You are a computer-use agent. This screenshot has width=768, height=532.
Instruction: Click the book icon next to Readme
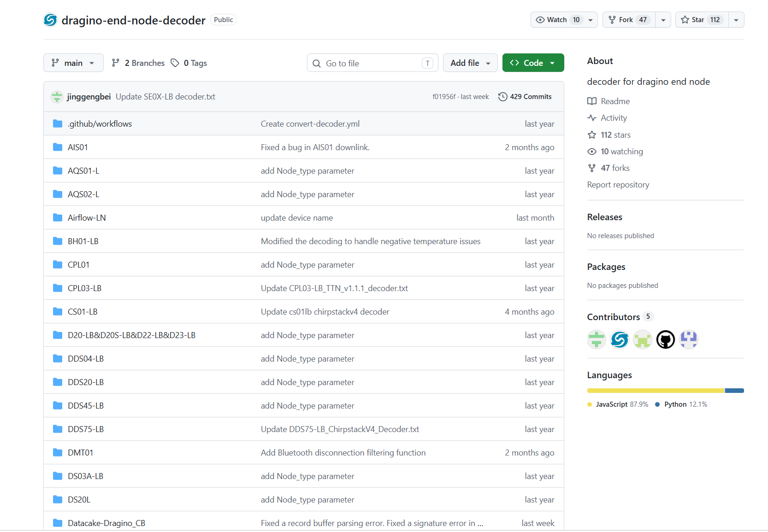point(592,101)
